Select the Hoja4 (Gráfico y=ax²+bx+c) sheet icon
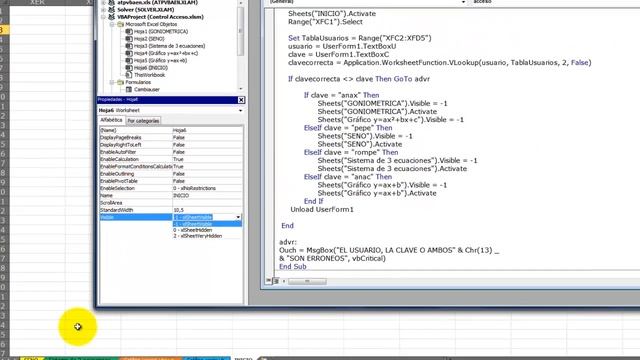This screenshot has width=640, height=360. [x=129, y=53]
